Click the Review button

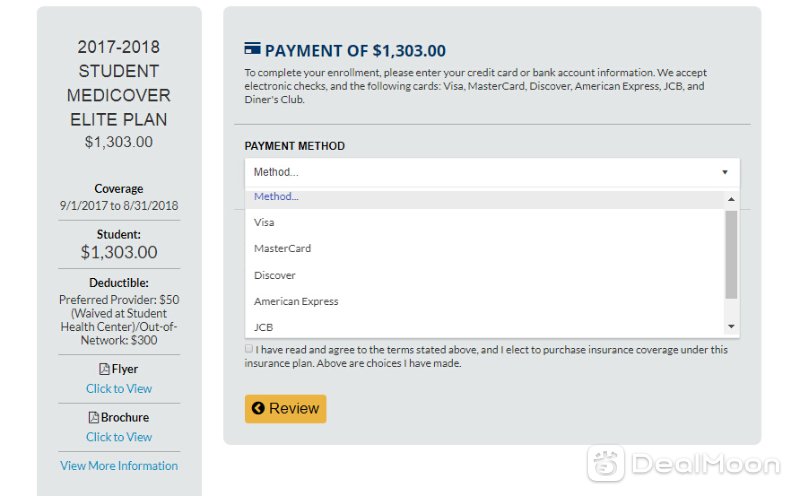(285, 409)
